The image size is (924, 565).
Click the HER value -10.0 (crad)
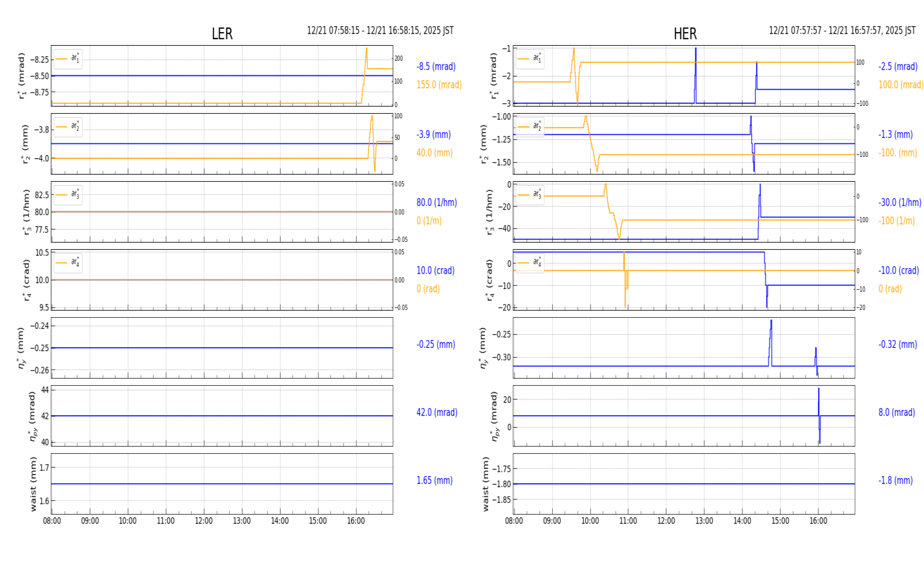point(898,271)
